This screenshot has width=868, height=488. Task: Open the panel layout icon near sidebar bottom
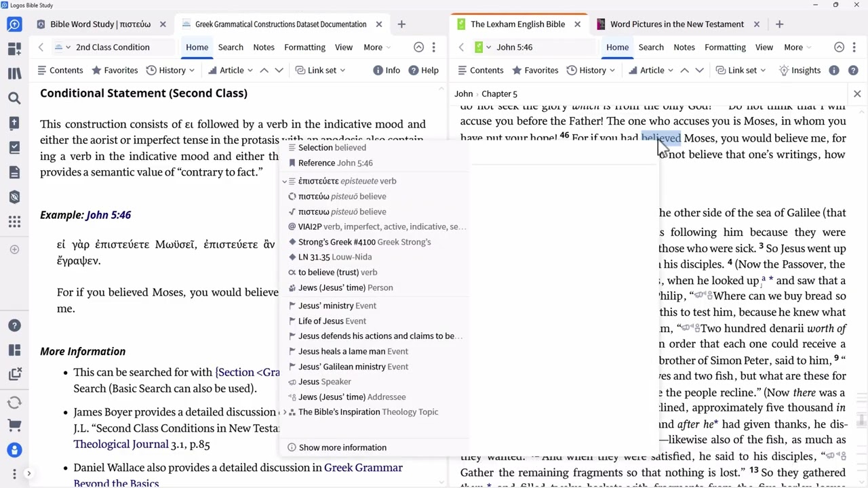click(14, 350)
